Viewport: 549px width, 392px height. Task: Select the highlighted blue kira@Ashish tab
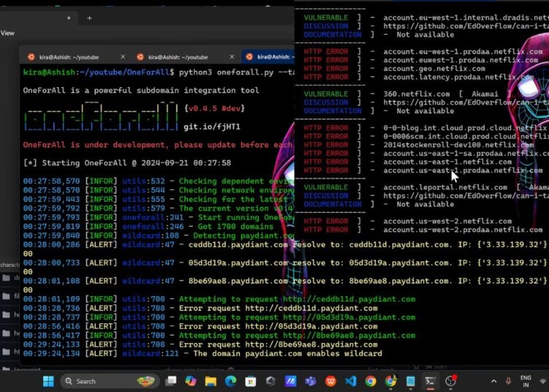point(269,56)
